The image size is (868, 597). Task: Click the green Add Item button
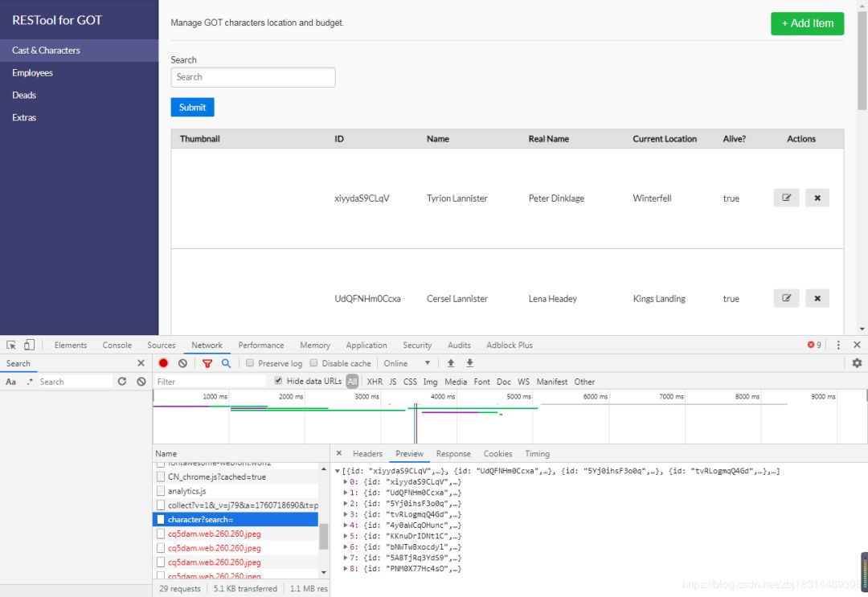[807, 23]
